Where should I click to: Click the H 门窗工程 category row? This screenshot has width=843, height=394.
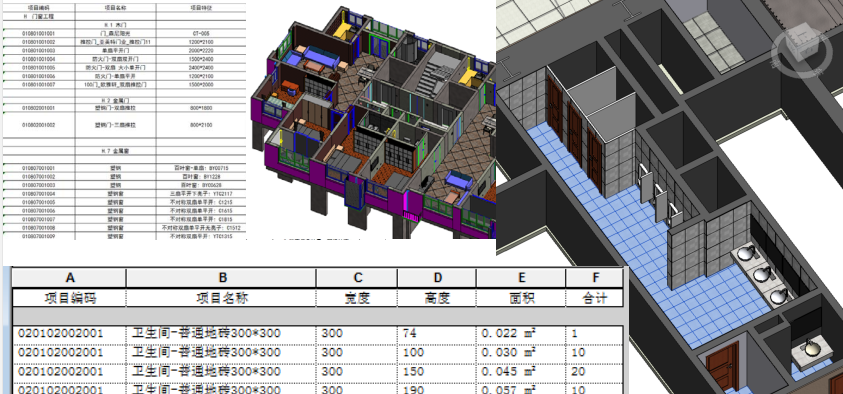(x=38, y=17)
